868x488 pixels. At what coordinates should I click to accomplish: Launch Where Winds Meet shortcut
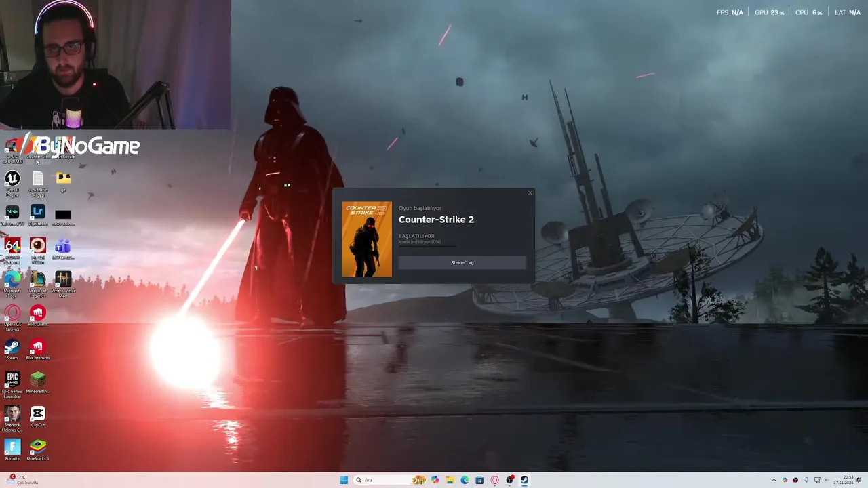point(63,283)
